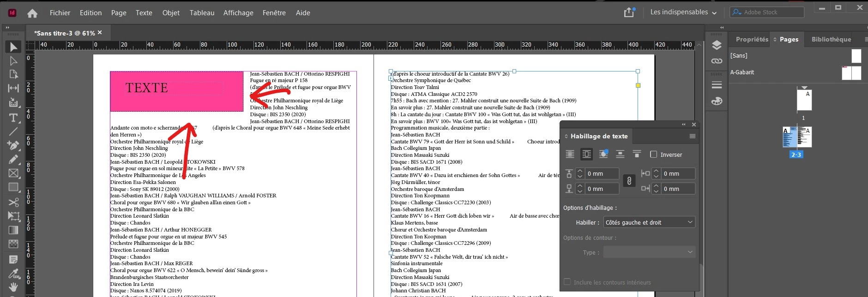Select the A-Gabarit master row
The height and width of the screenshot is (297, 868).
[796, 72]
